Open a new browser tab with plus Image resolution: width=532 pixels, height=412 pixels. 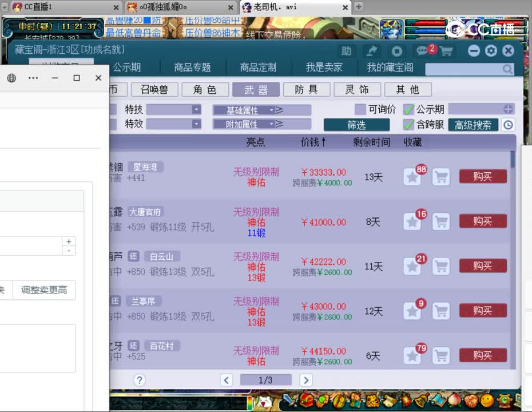[359, 6]
